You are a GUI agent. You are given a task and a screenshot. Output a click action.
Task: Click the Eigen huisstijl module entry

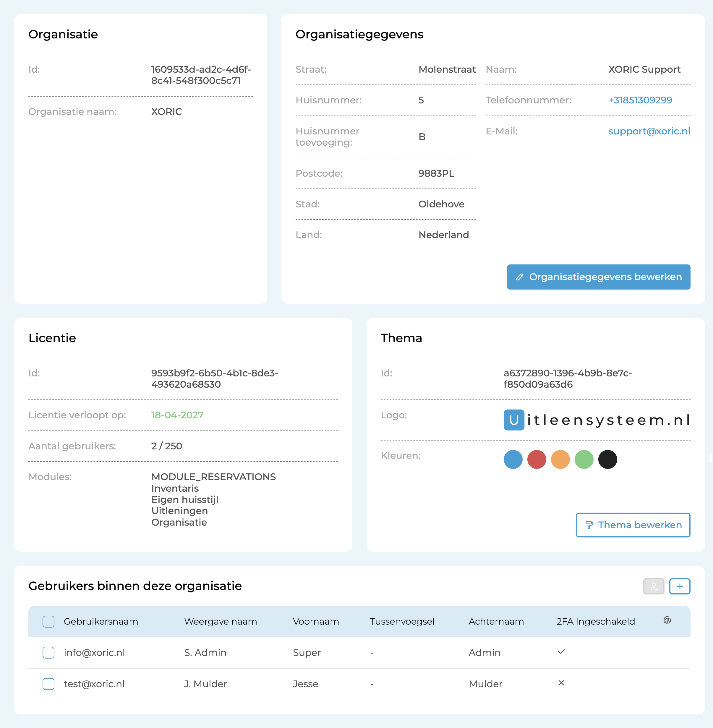(185, 499)
